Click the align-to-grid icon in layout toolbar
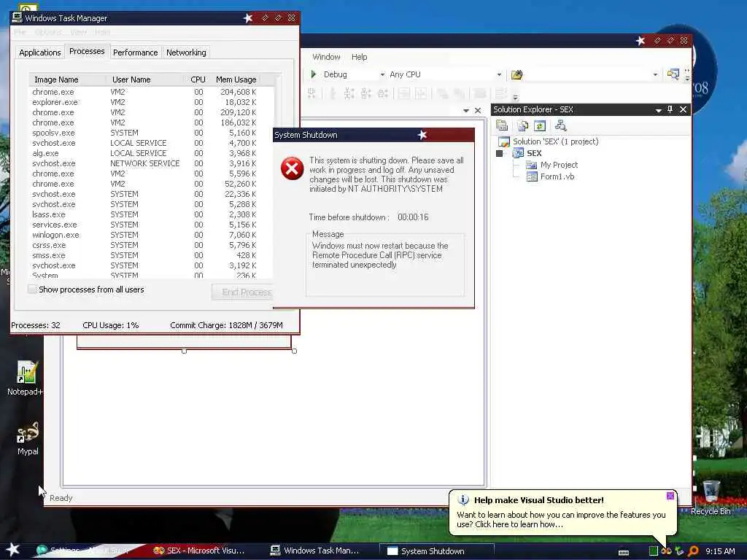Viewport: 747px width, 560px height. [x=311, y=93]
